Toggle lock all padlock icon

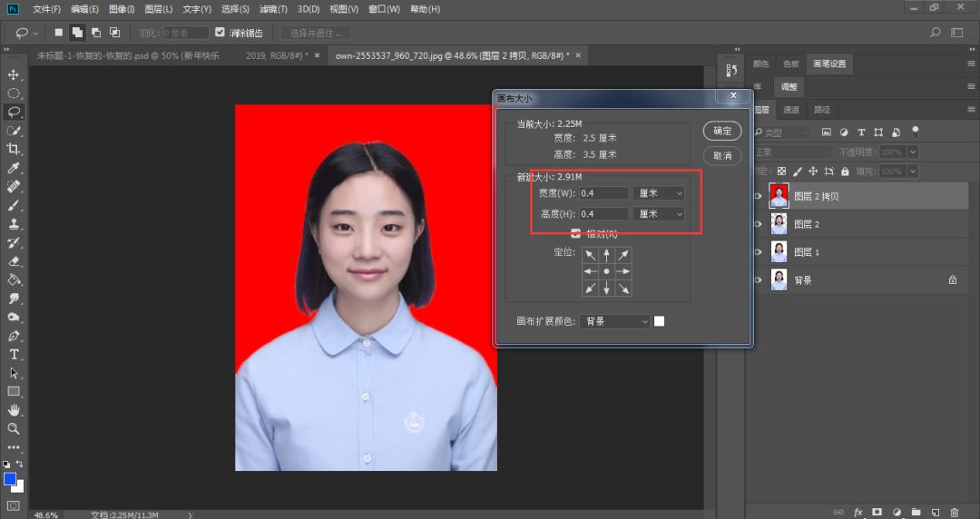(x=845, y=171)
